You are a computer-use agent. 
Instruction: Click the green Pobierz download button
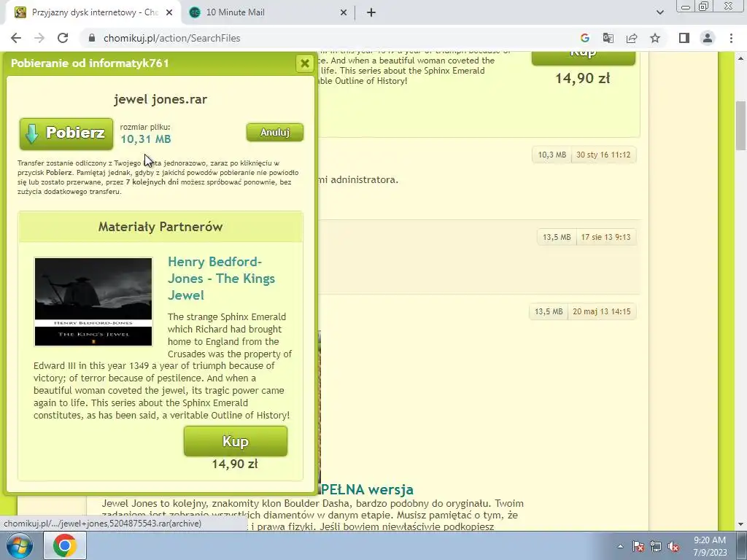66,134
